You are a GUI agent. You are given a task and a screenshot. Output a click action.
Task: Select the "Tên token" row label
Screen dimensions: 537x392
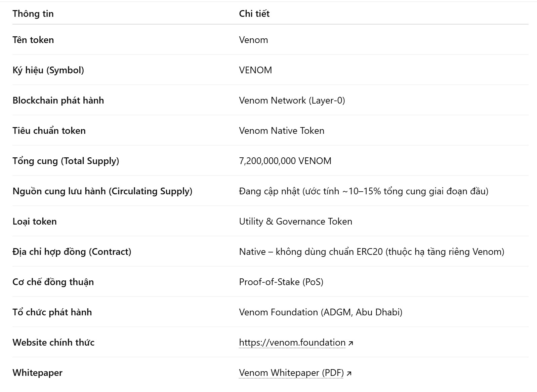click(x=33, y=40)
